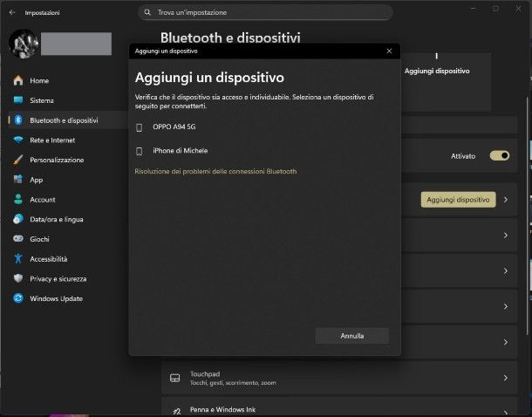Expand chevron next to Aggiungi dispositivo button
Viewport: 532px width, 417px height.
pyautogui.click(x=506, y=200)
